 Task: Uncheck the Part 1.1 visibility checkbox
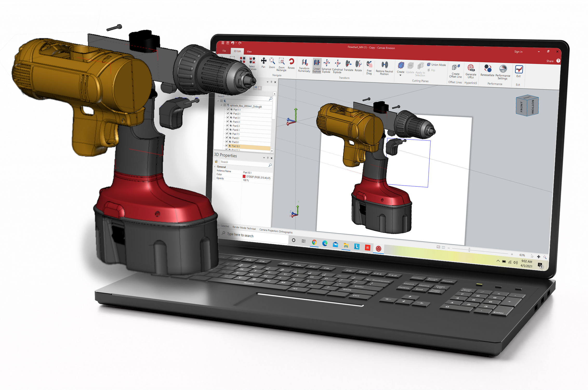pyautogui.click(x=228, y=109)
